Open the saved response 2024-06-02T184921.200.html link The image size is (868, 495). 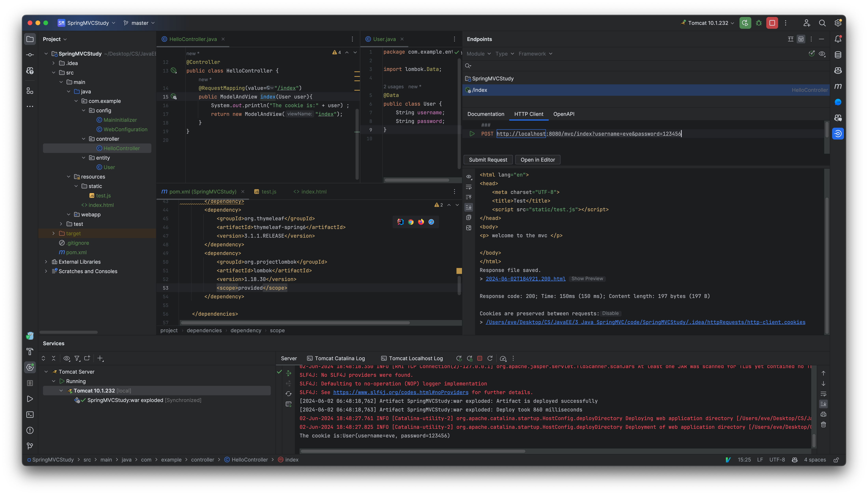(525, 279)
